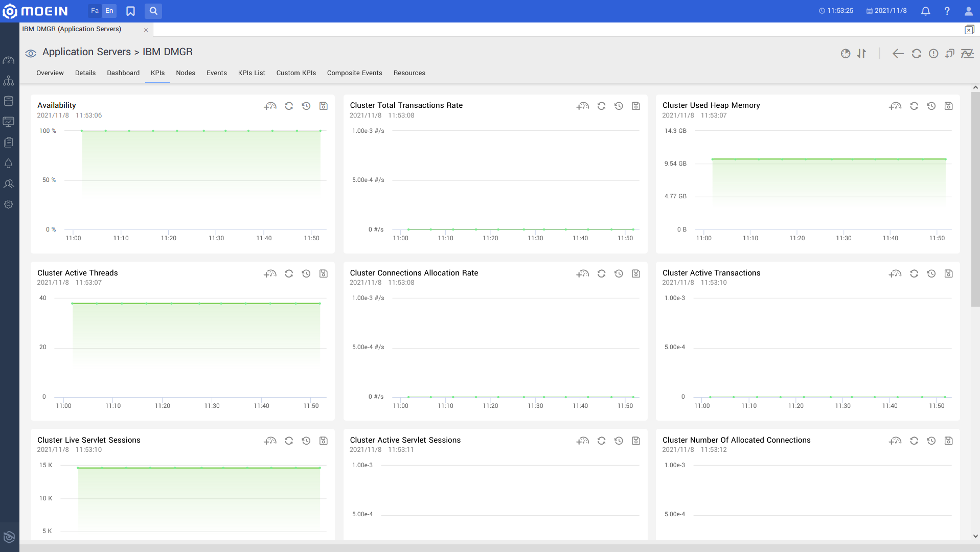Refresh the Availability chart
This screenshot has width=980, height=552.
pyautogui.click(x=289, y=106)
